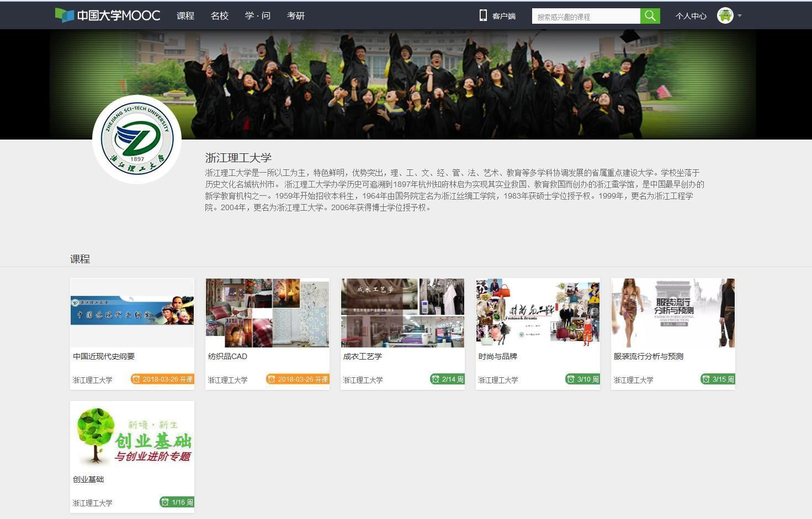Open the 客户端 link
This screenshot has height=519, width=812.
pyautogui.click(x=504, y=16)
